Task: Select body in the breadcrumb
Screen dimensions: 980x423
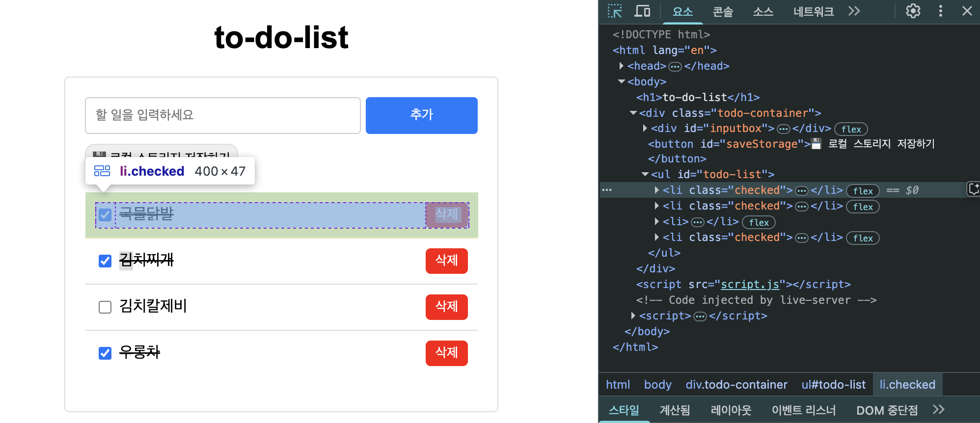Action: tap(657, 385)
